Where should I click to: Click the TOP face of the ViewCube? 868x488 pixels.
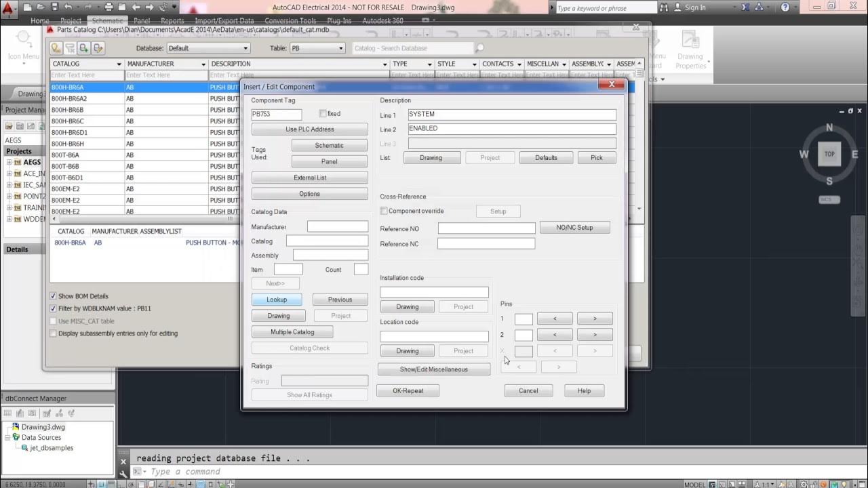click(x=829, y=154)
